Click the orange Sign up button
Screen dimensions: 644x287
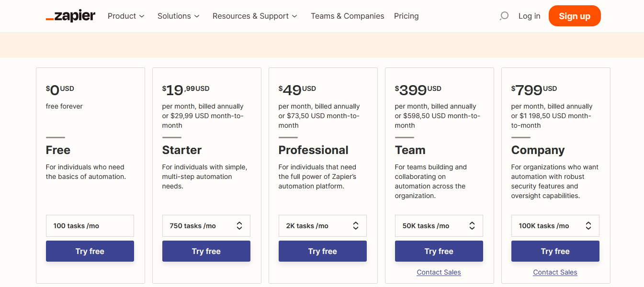tap(575, 16)
